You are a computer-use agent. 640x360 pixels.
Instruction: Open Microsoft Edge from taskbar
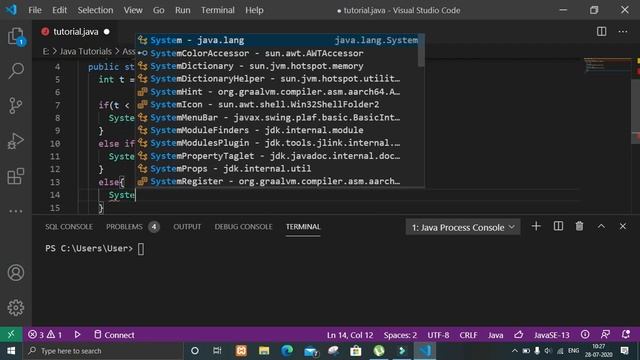[287, 351]
